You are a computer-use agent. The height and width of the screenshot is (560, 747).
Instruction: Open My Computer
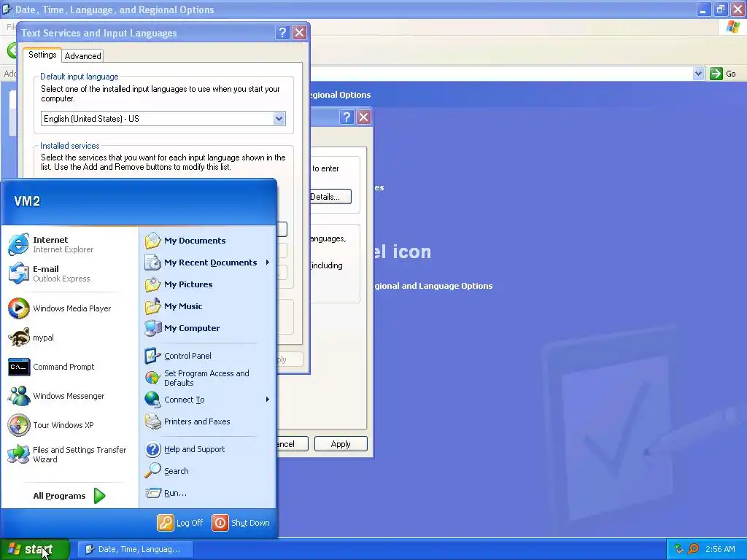208,328
